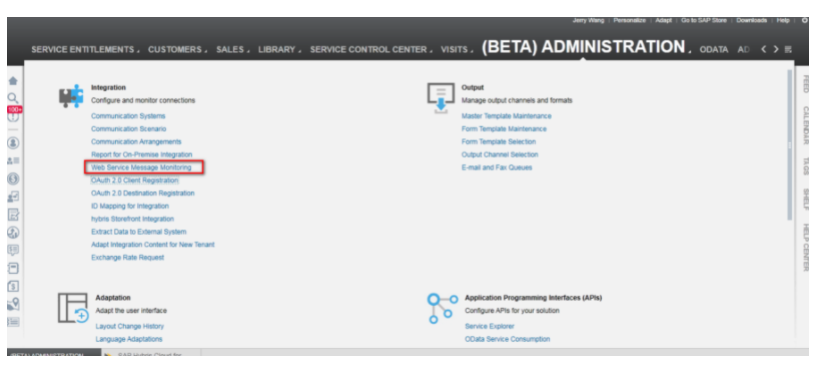The image size is (813, 371).
Task: Open Master Template Maintenance
Action: tap(507, 116)
